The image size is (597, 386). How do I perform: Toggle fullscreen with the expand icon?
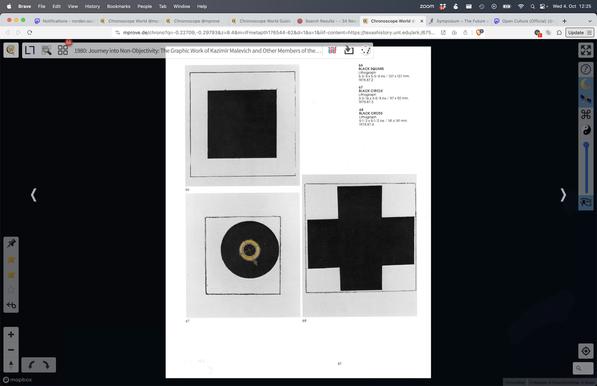click(x=586, y=50)
